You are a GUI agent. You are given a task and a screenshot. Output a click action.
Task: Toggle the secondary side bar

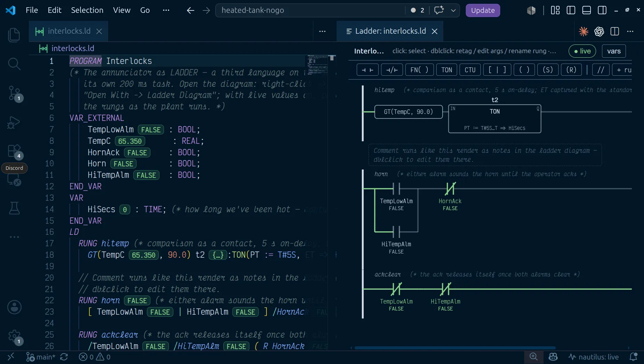[x=602, y=10]
